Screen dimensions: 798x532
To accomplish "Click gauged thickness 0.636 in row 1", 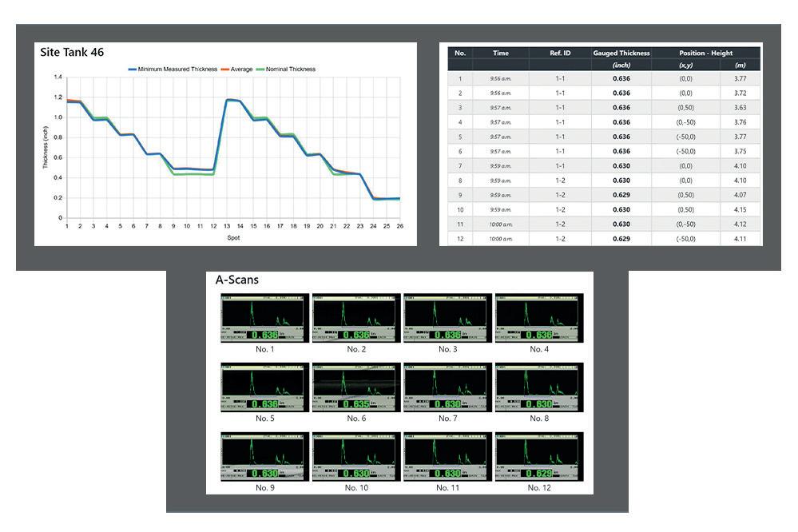I will (621, 79).
